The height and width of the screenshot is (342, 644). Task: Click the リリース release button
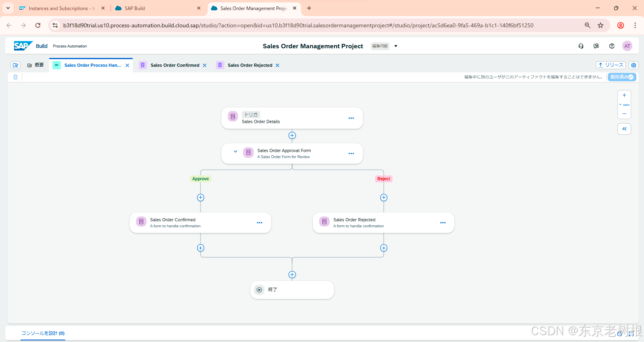click(611, 65)
